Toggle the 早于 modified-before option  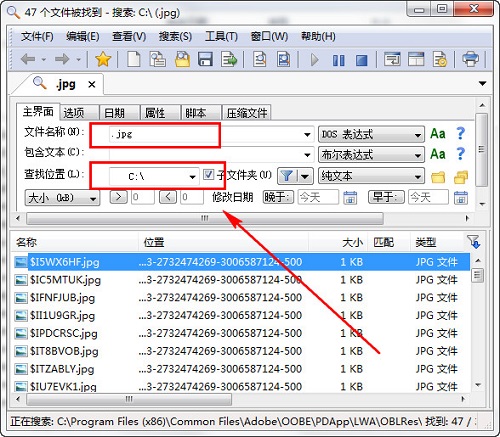[x=386, y=197]
